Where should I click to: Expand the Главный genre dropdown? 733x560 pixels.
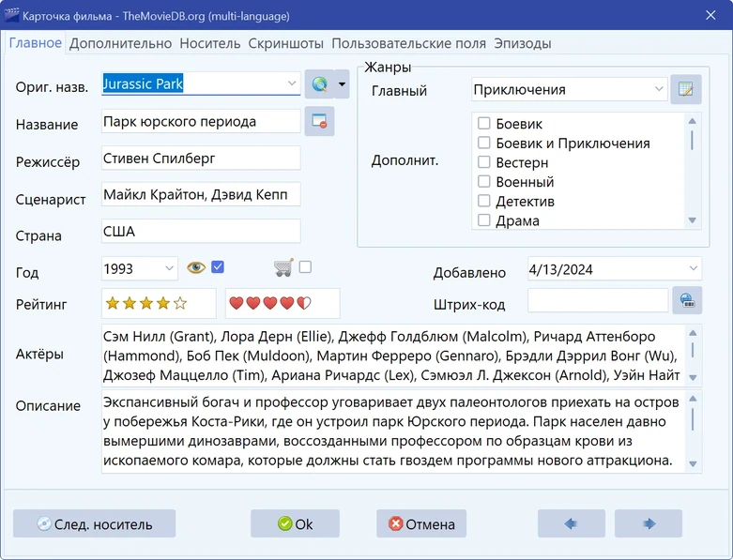[659, 89]
